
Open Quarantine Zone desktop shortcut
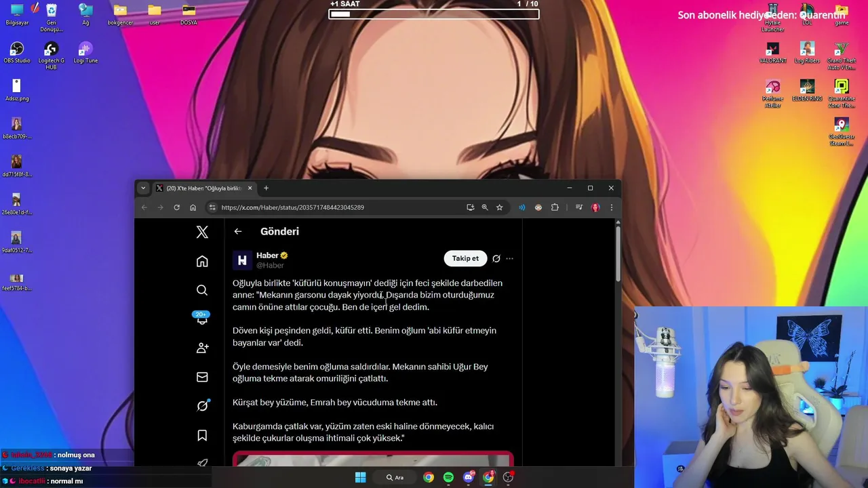click(x=842, y=94)
